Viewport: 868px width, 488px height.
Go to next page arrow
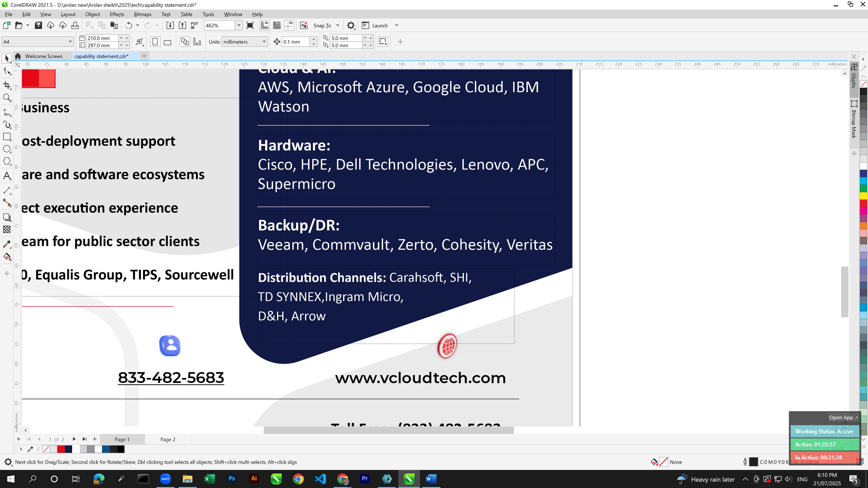tap(74, 439)
